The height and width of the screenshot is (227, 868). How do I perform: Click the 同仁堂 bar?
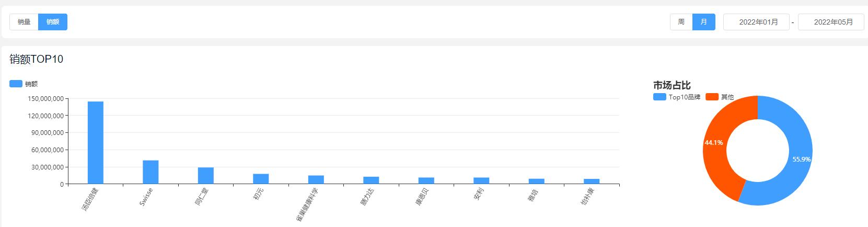click(206, 176)
